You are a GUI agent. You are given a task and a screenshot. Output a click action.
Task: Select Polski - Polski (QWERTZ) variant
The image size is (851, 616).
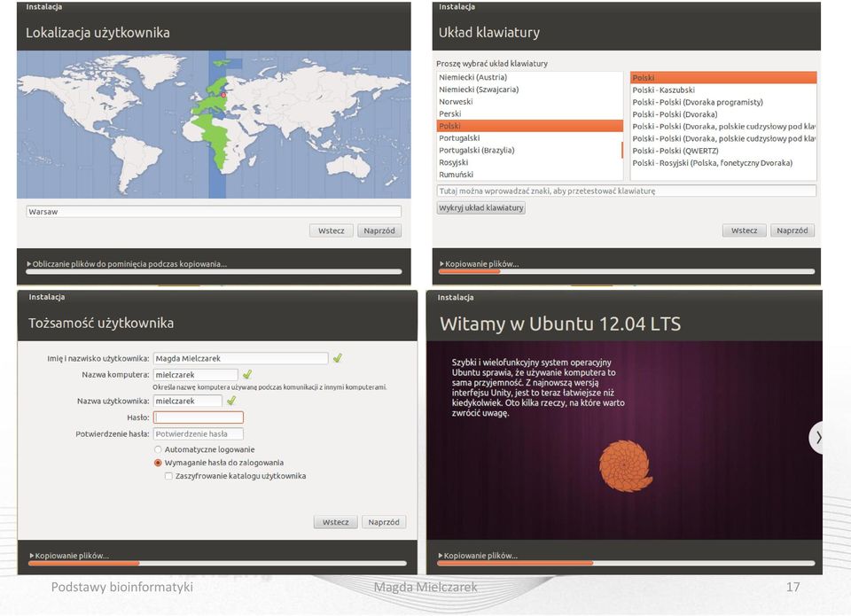(723, 151)
